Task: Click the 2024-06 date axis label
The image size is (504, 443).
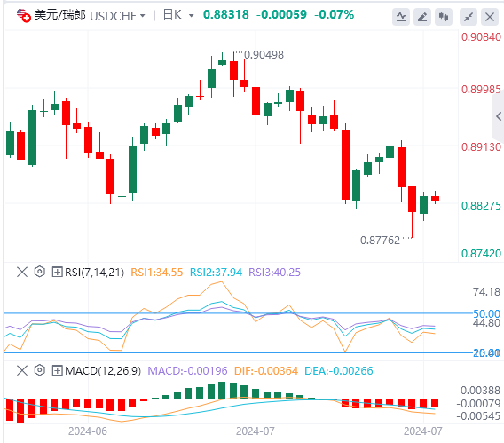Action: coord(88,431)
